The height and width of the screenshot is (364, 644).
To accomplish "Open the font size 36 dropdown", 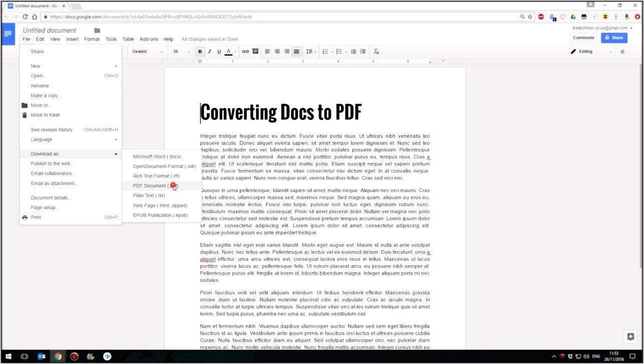I will coord(181,52).
